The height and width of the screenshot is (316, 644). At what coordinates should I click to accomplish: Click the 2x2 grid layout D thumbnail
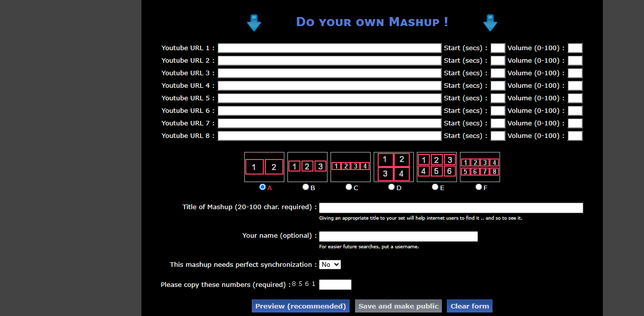pos(393,167)
